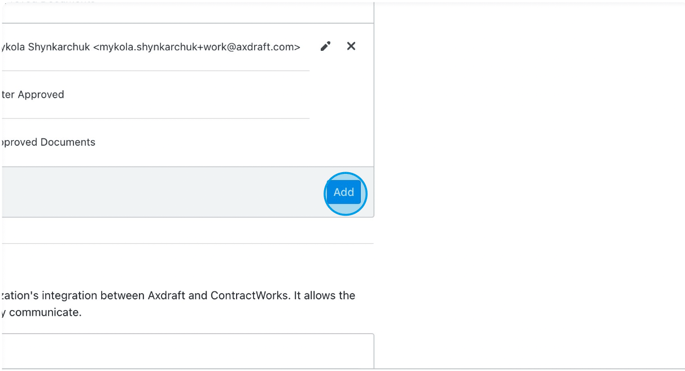Click the horizontal separator below the card

click(x=187, y=243)
